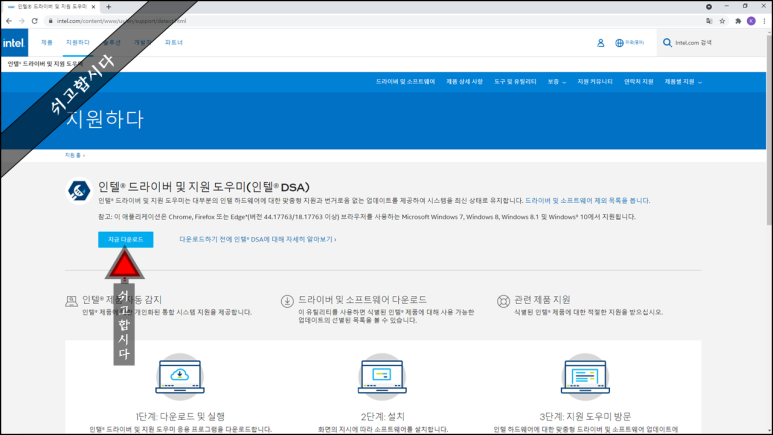
Task: Expand the 제품별 지원 dropdown
Action: pos(683,82)
